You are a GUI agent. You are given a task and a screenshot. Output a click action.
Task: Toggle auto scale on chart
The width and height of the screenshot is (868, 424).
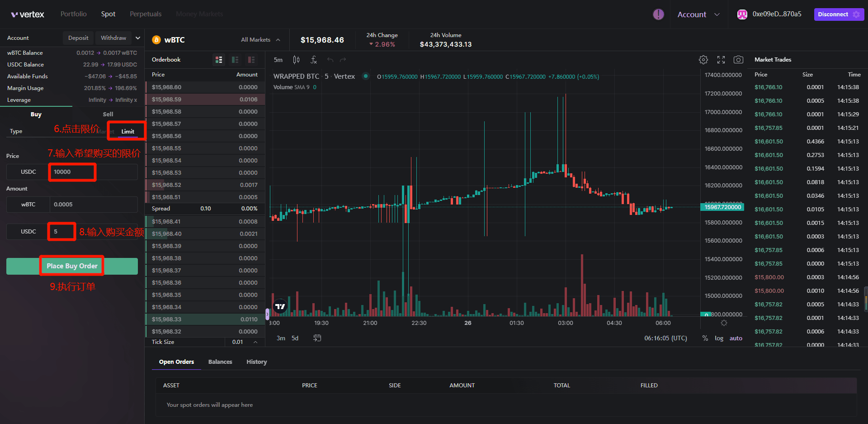click(736, 338)
